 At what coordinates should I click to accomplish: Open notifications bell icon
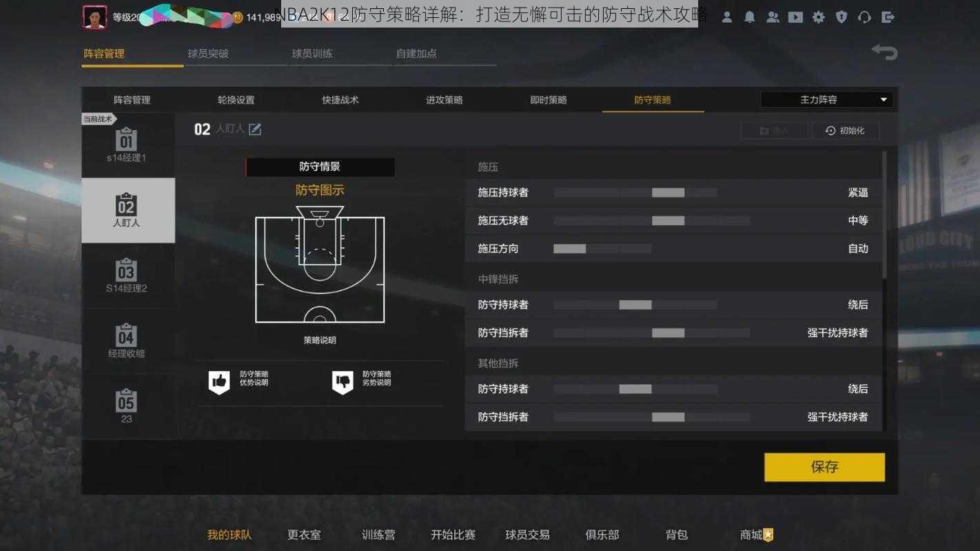pyautogui.click(x=750, y=17)
